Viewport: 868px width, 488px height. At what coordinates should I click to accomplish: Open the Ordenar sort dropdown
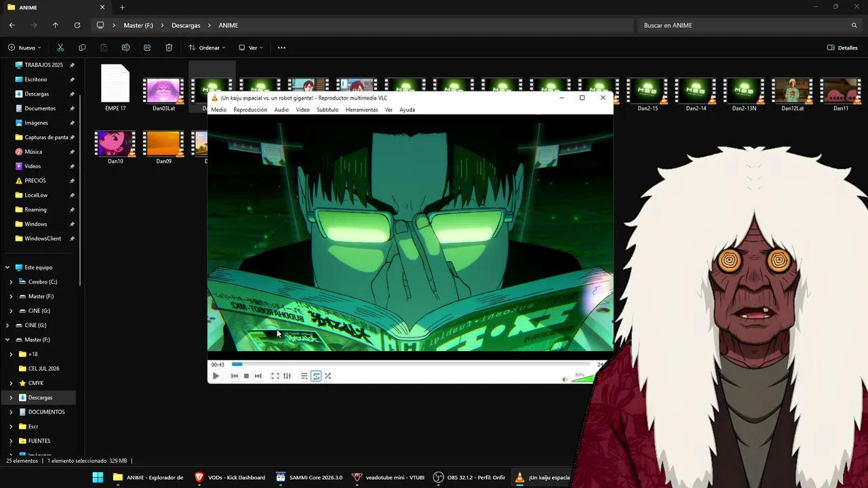(x=207, y=47)
